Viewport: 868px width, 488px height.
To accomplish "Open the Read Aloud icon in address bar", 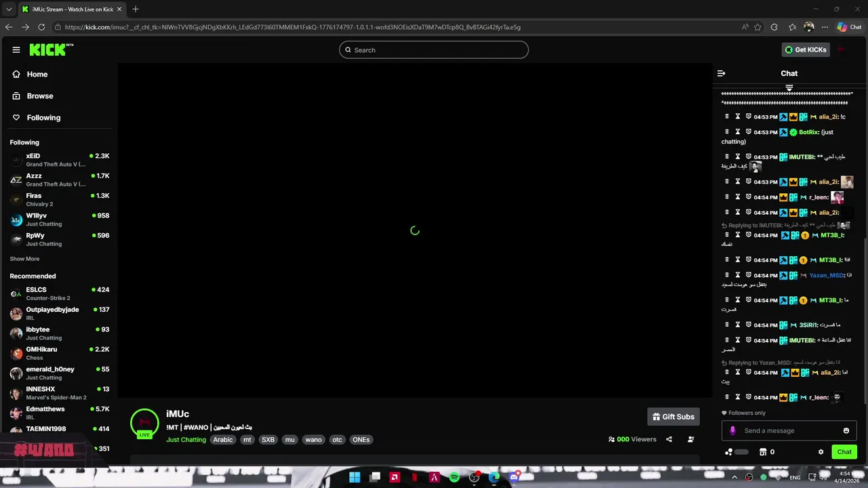I will 745,27.
